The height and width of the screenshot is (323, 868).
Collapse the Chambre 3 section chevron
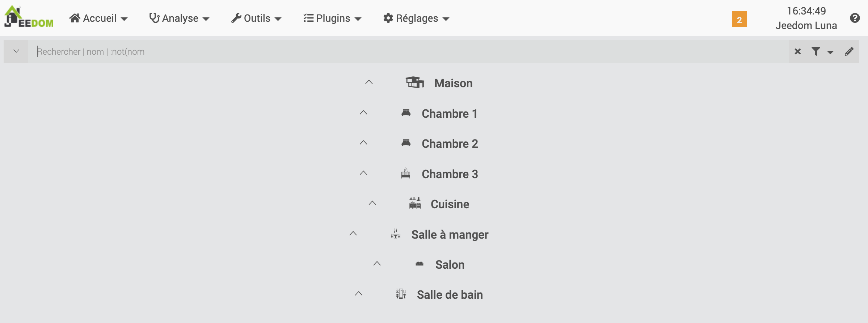point(363,173)
